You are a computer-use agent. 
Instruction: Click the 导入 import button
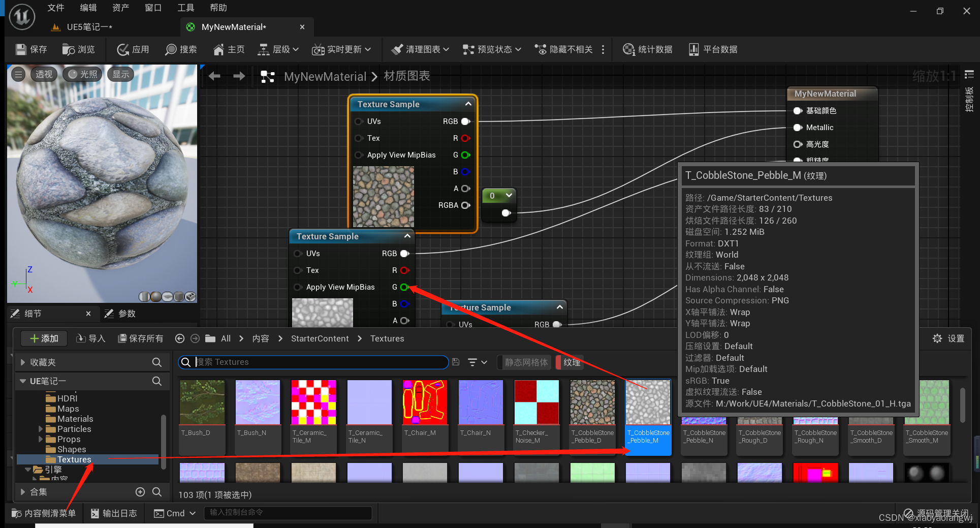[90, 338]
